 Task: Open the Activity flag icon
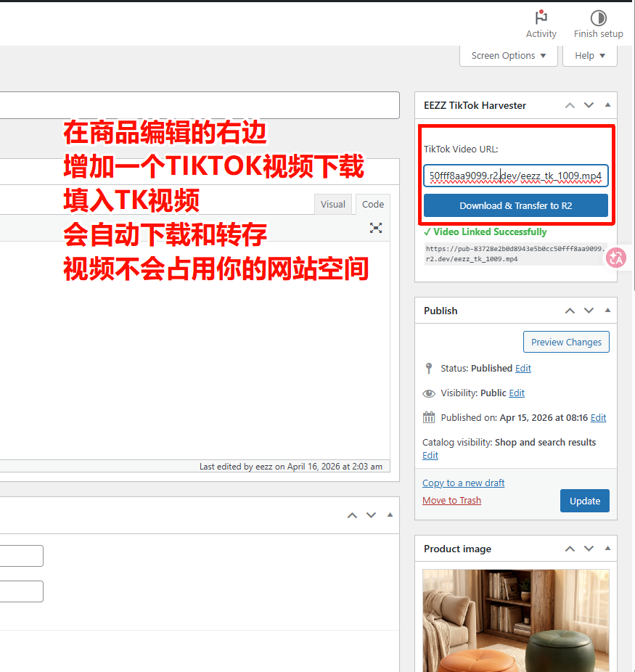point(541,18)
